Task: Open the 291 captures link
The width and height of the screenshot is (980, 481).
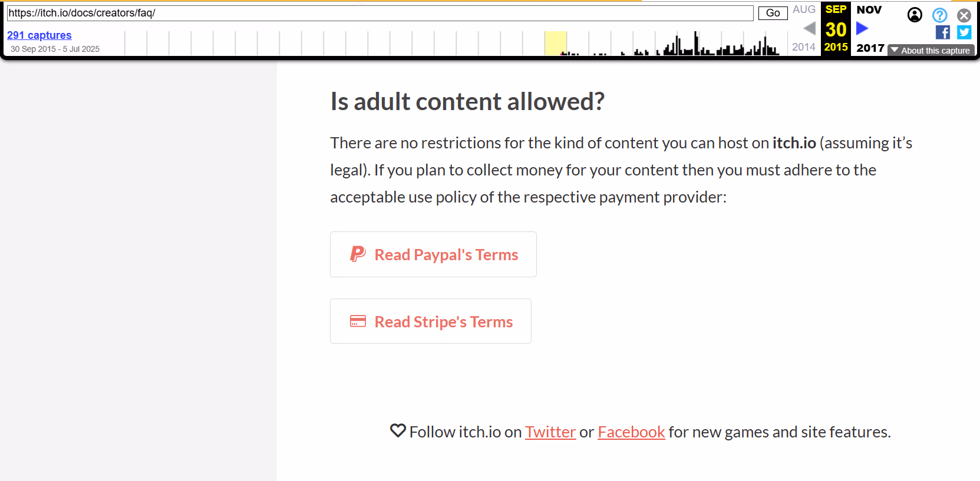Action: click(39, 35)
